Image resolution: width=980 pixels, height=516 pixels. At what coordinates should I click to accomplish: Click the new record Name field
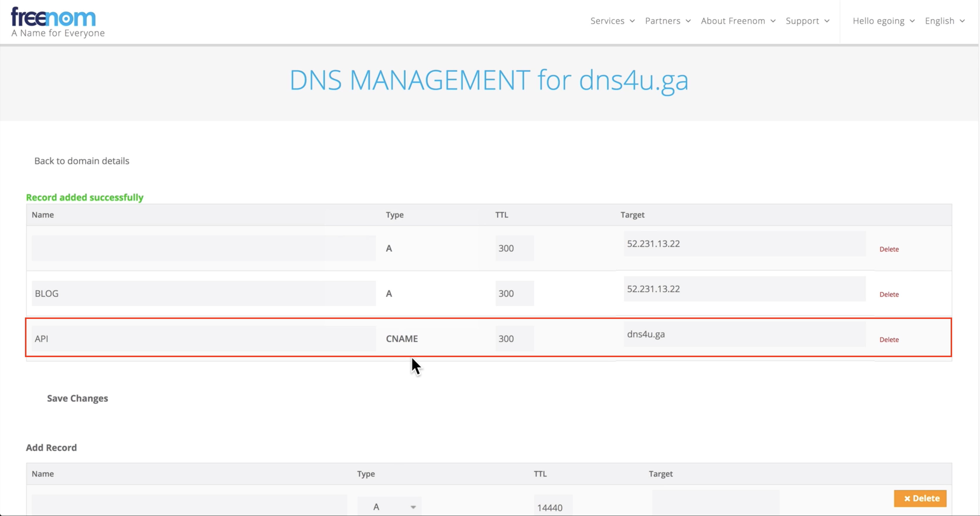click(x=189, y=506)
